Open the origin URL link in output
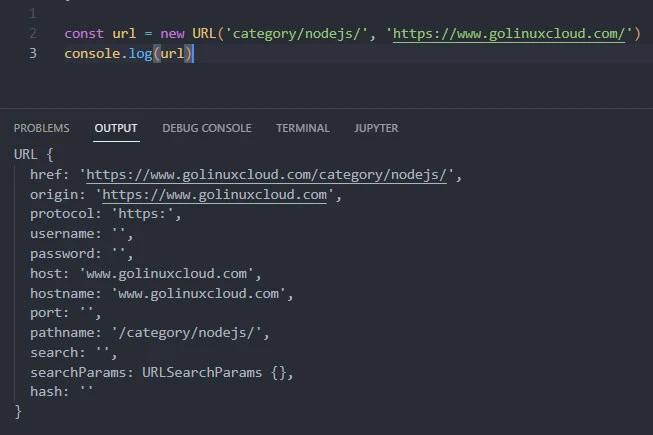This screenshot has height=435, width=653. pos(215,195)
